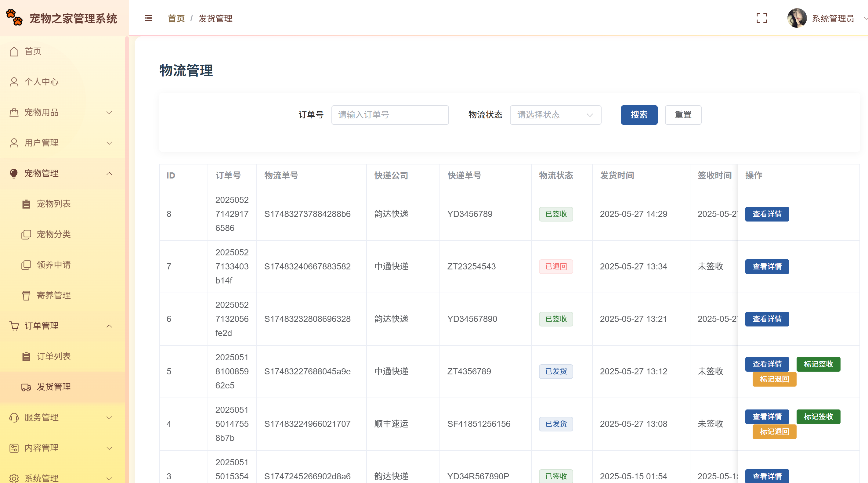Screen dimensions: 868x483
Task: Click the paw logo icon
Action: (14, 17)
